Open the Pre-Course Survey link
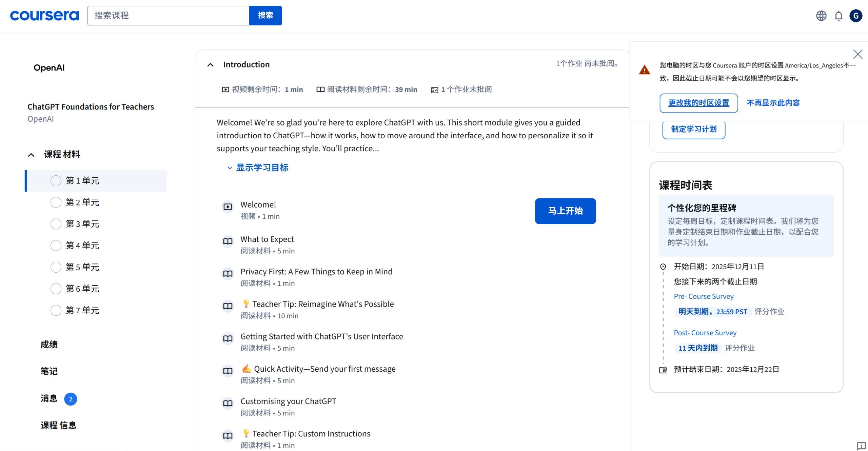The image size is (868, 451). pyautogui.click(x=704, y=296)
